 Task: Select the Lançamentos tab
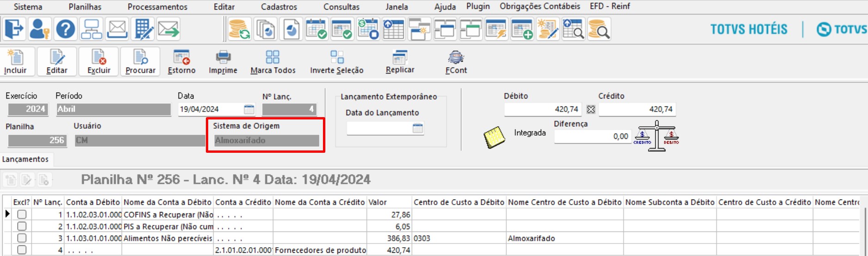25,159
